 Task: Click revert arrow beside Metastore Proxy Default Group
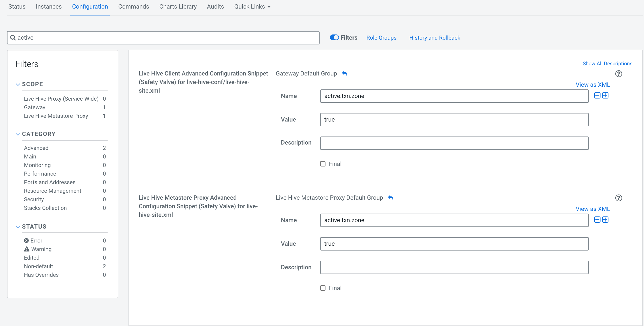click(x=391, y=198)
